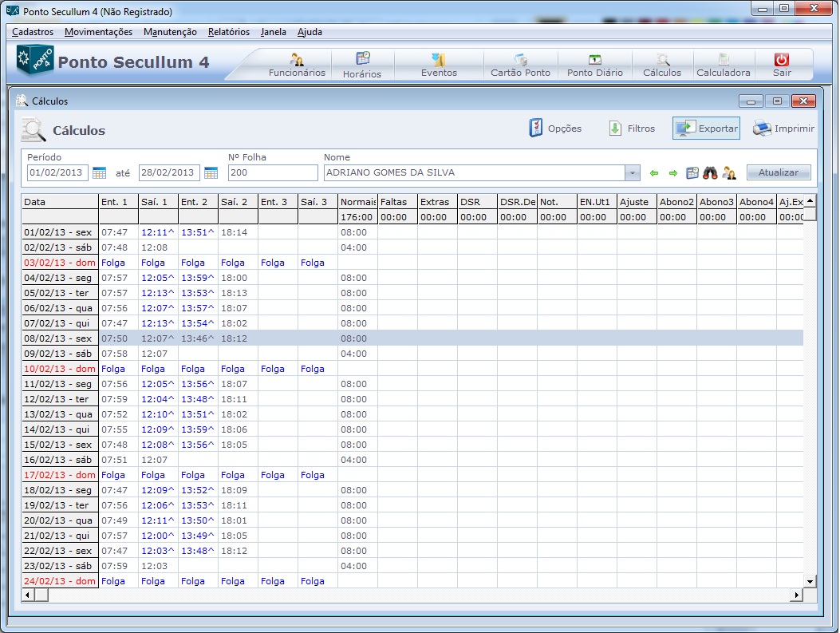Click the Abono2 column header
Viewport: 840px width, 633px height.
[676, 202]
